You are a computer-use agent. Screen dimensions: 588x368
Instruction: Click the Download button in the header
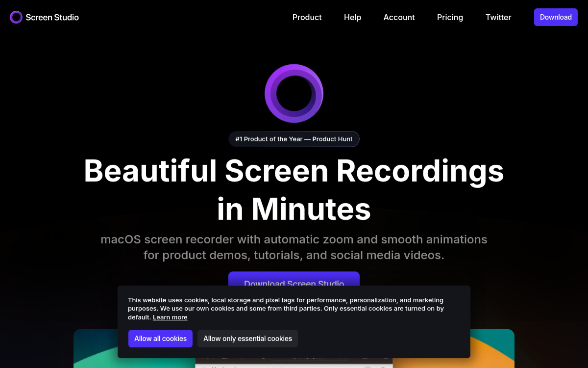click(556, 17)
